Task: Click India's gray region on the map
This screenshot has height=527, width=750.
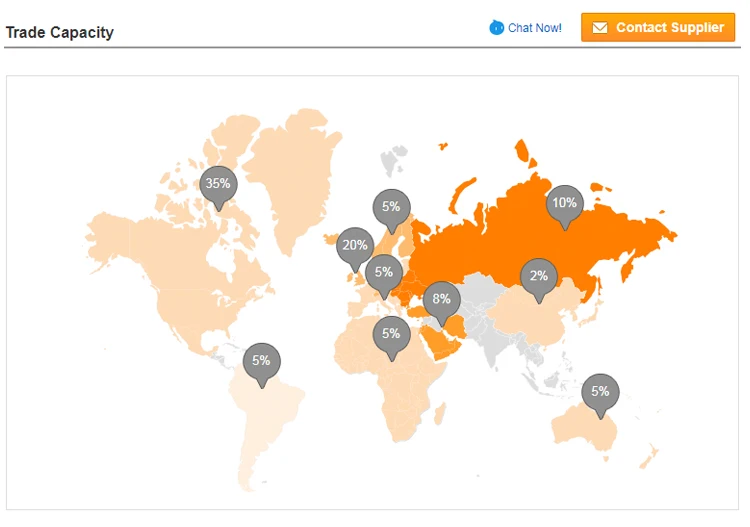Action: 493,342
